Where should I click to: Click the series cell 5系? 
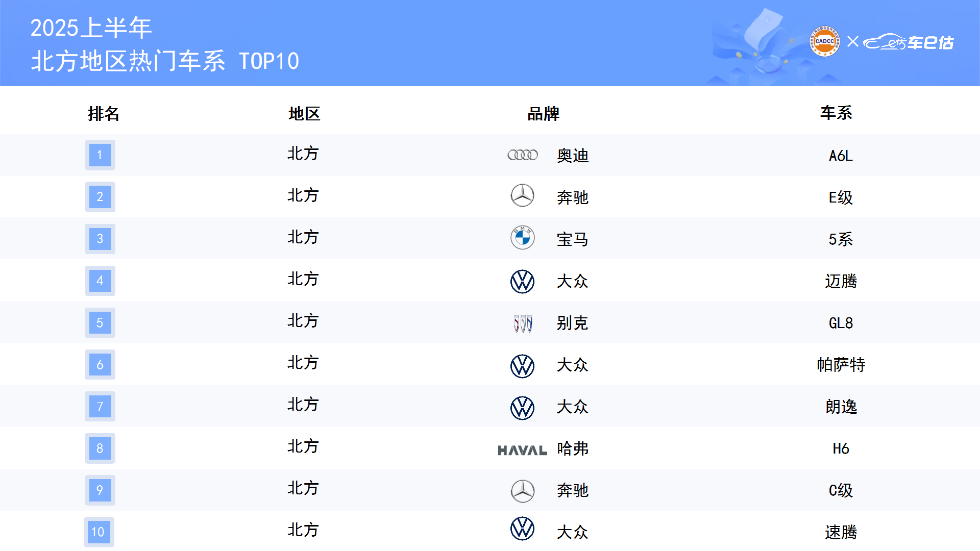point(841,239)
